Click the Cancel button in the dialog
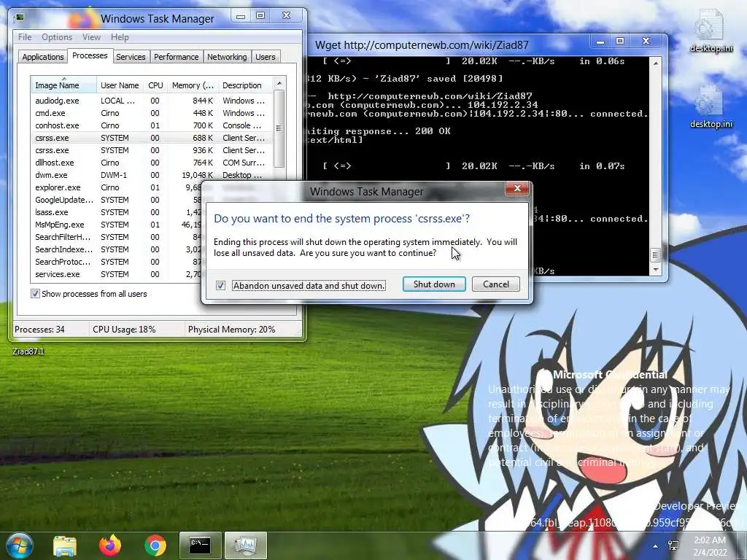This screenshot has width=747, height=560. 496,284
